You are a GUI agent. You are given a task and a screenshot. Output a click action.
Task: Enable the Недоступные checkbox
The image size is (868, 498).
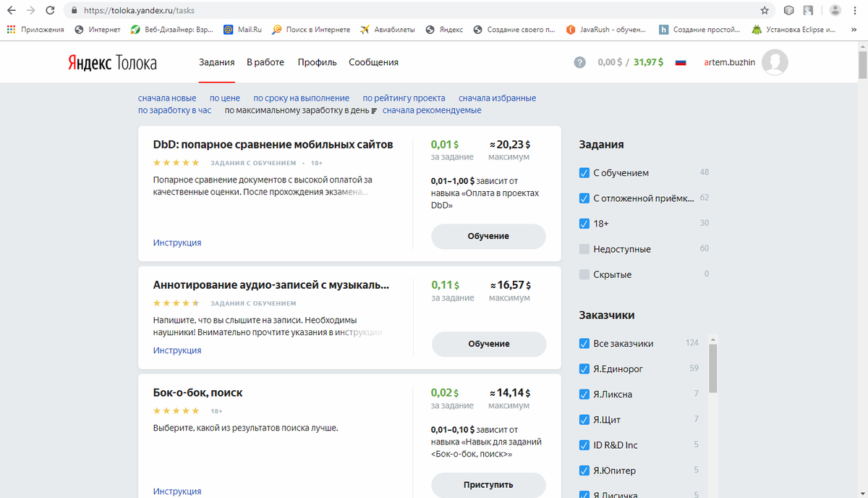(x=584, y=249)
